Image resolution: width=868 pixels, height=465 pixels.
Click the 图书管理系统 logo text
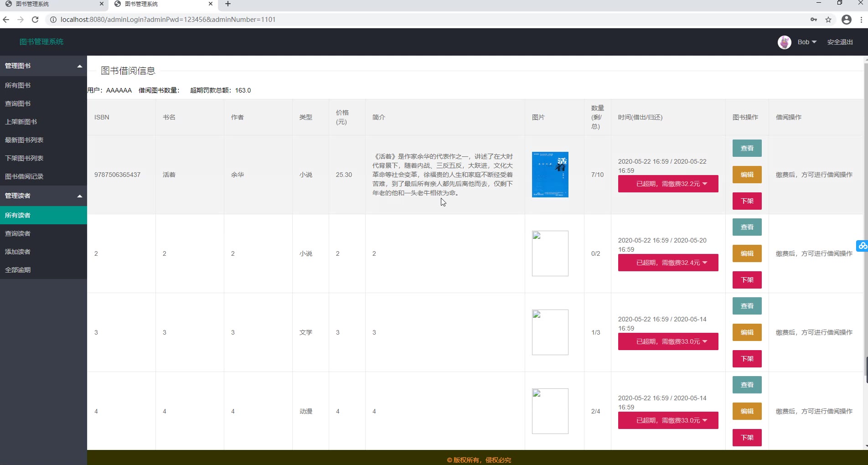click(x=41, y=42)
